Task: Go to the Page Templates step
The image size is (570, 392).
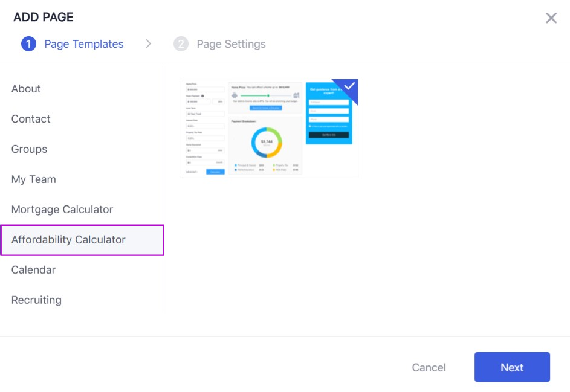Action: click(x=83, y=44)
